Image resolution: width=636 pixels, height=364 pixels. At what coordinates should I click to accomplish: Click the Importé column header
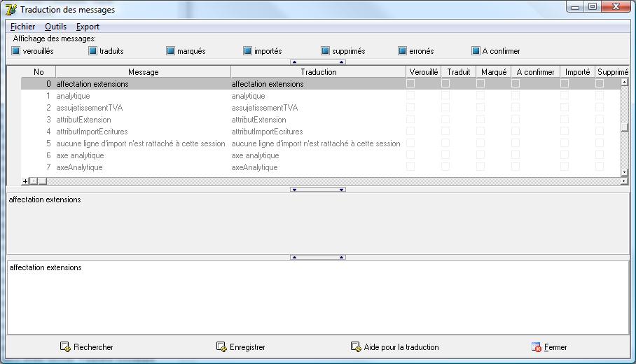click(x=577, y=71)
